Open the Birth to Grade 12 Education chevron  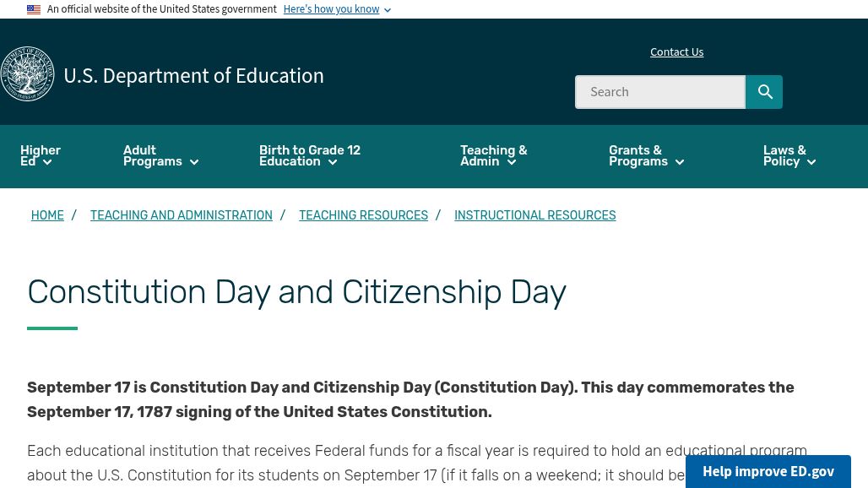(x=332, y=162)
